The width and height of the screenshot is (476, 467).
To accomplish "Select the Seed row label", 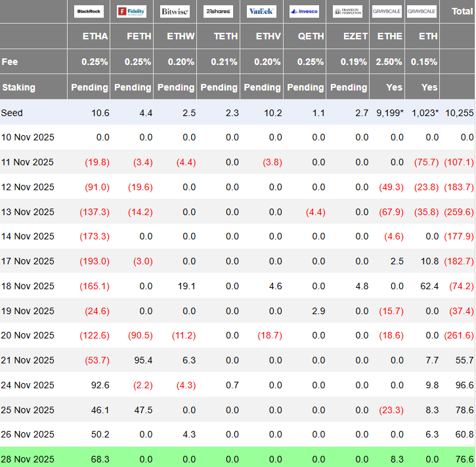I will click(12, 113).
